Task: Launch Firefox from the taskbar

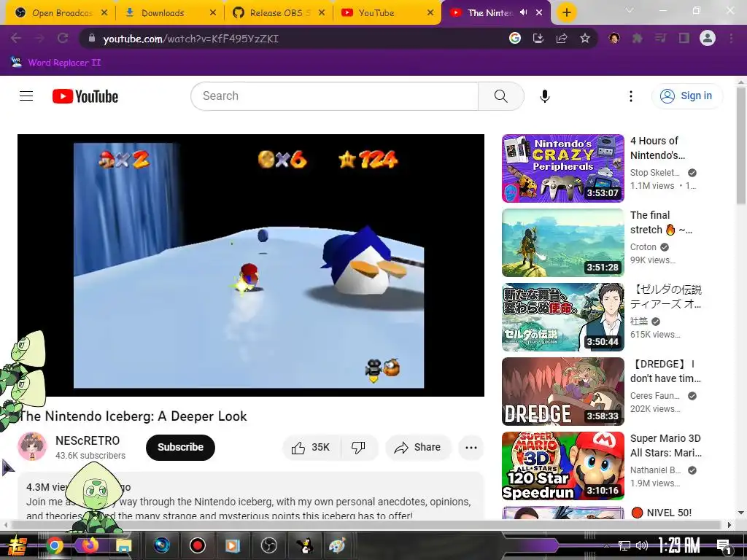Action: 90,545
